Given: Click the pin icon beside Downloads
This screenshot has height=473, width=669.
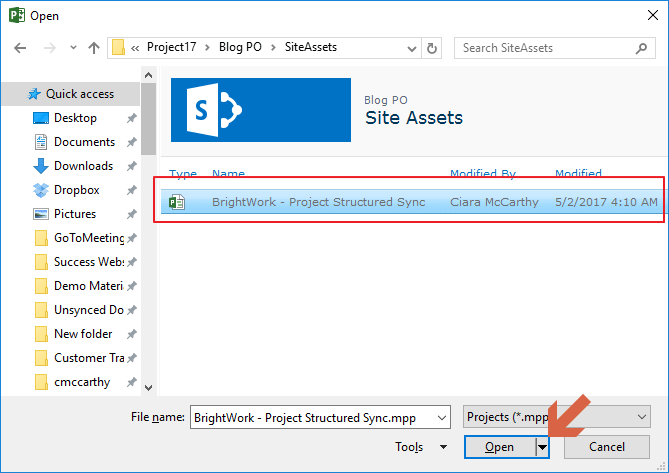Looking at the screenshot, I should tap(132, 166).
